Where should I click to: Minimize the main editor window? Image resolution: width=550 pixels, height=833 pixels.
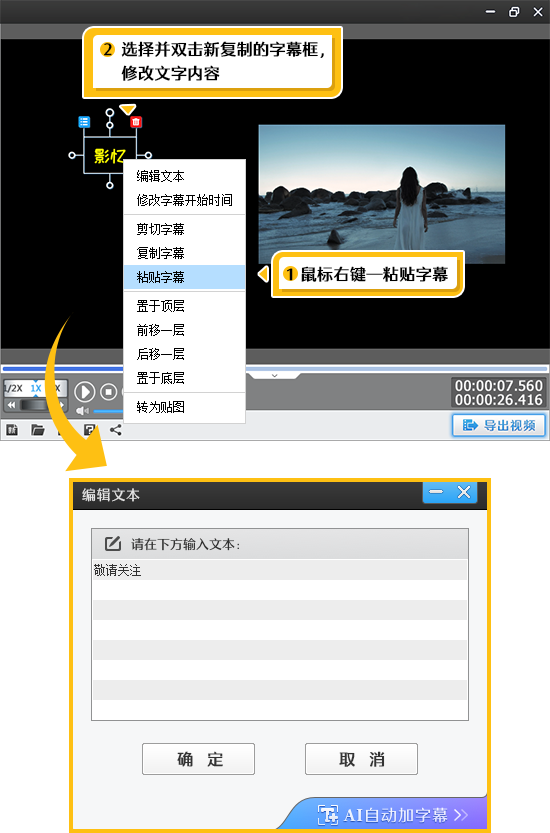(x=490, y=12)
